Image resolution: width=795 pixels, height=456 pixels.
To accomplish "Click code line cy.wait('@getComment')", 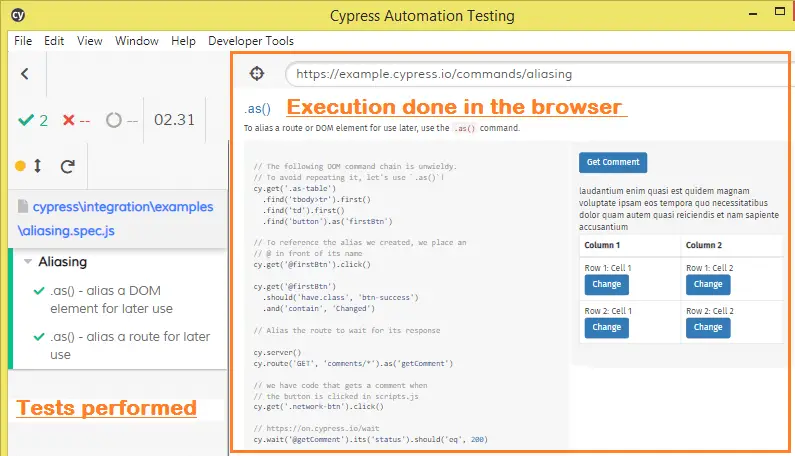I will click(x=371, y=439).
